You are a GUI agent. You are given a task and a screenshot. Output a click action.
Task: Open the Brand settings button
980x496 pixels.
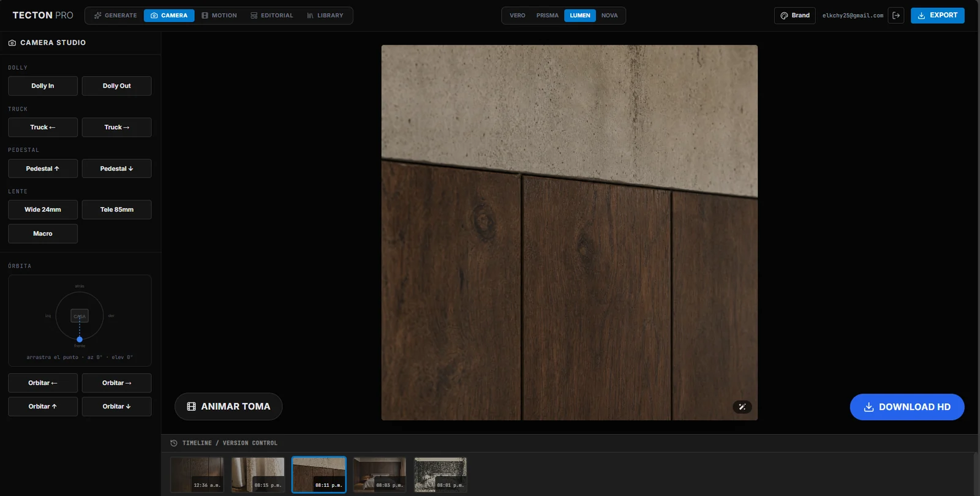tap(795, 15)
